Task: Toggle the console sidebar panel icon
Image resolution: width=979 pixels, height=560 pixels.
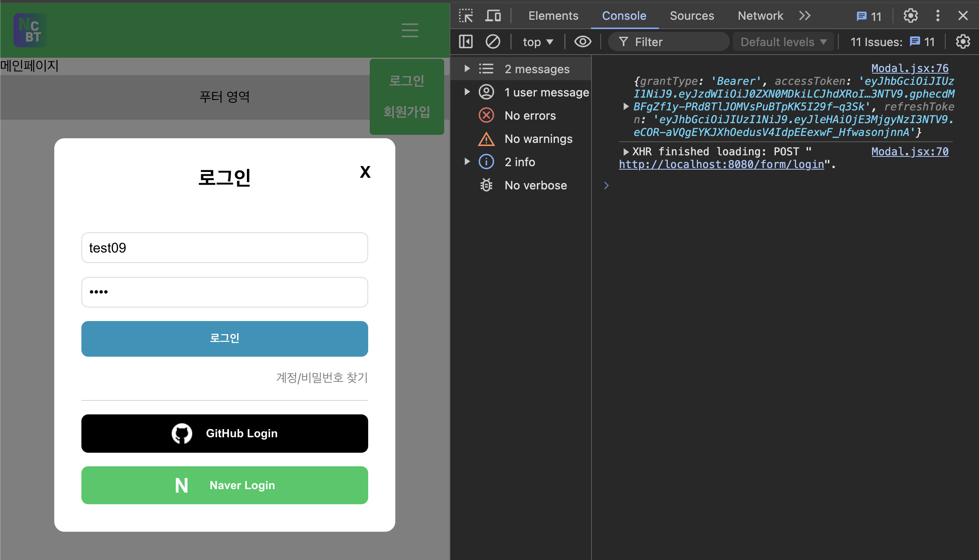Action: pyautogui.click(x=466, y=42)
